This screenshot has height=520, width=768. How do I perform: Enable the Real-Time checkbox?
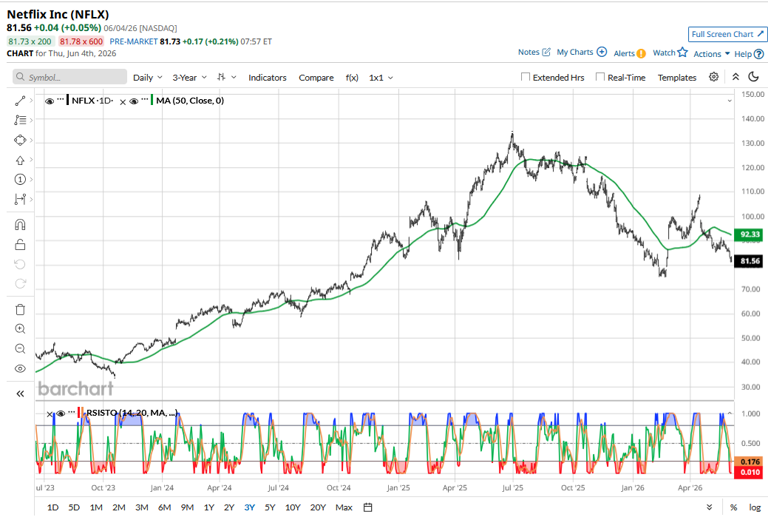coord(600,77)
